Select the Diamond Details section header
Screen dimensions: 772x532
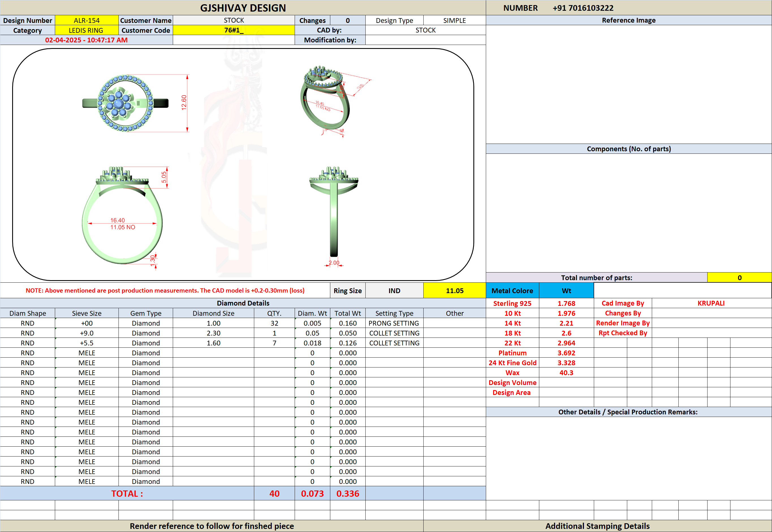pyautogui.click(x=243, y=303)
